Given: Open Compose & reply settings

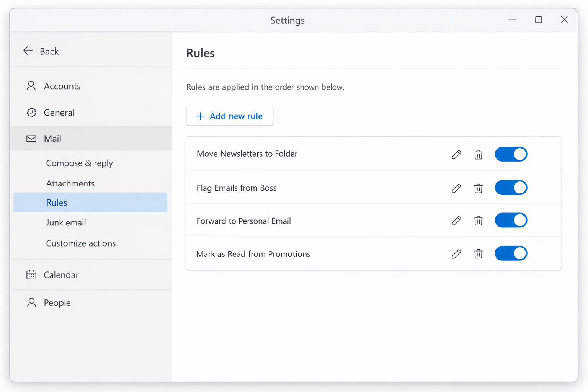Looking at the screenshot, I should [79, 163].
